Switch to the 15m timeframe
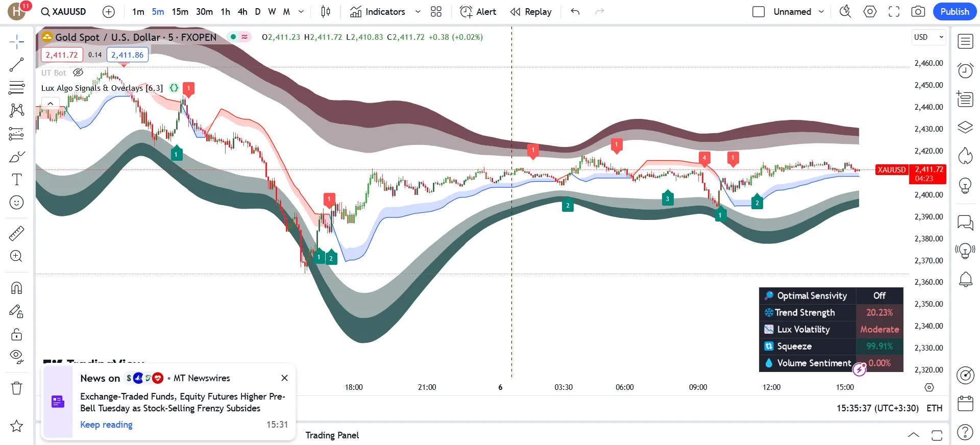Viewport: 980px width, 445px height. (180, 12)
